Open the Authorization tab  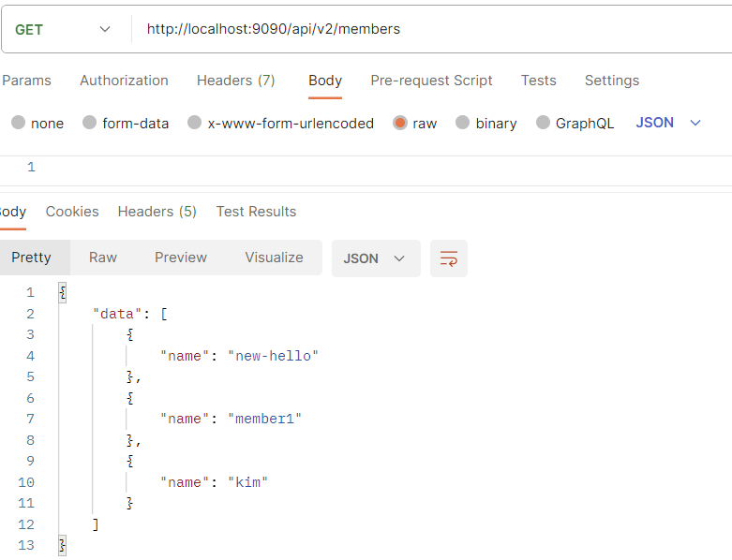[x=124, y=81]
